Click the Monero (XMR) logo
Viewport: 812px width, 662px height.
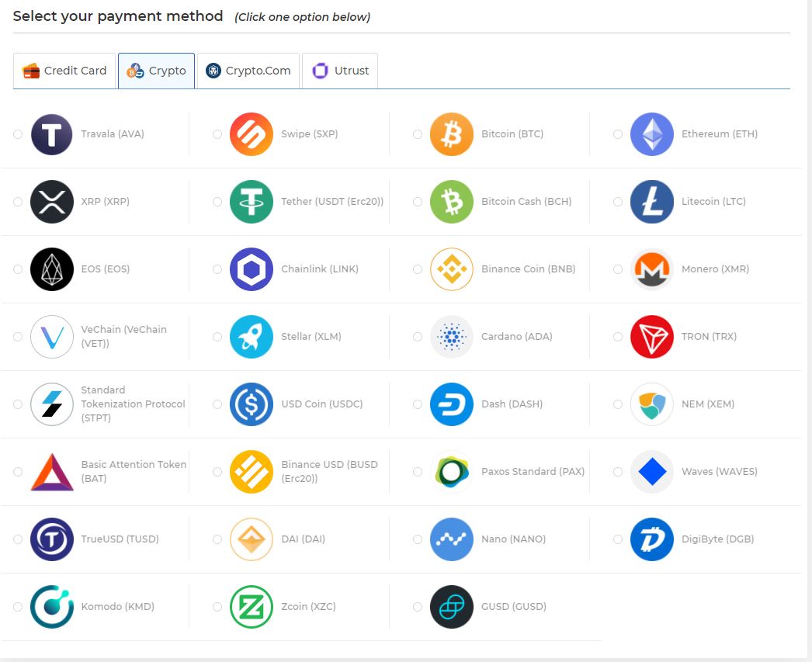coord(652,269)
